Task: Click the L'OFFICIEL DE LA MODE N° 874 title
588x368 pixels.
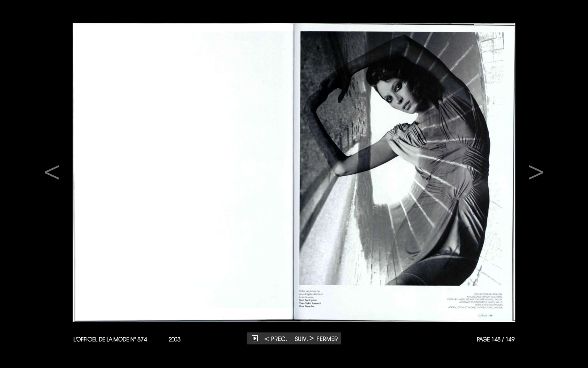Action: (x=110, y=339)
